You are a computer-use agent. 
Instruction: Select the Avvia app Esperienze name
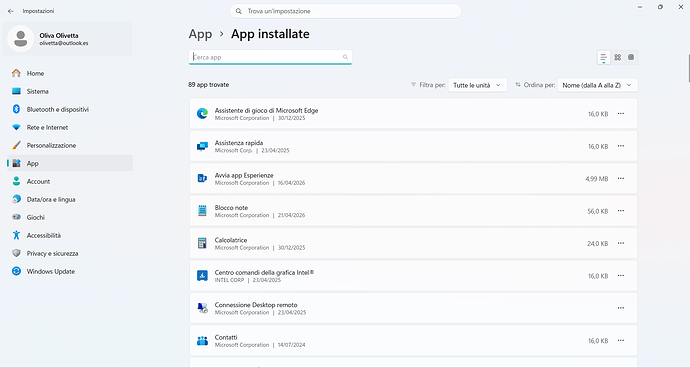click(244, 175)
